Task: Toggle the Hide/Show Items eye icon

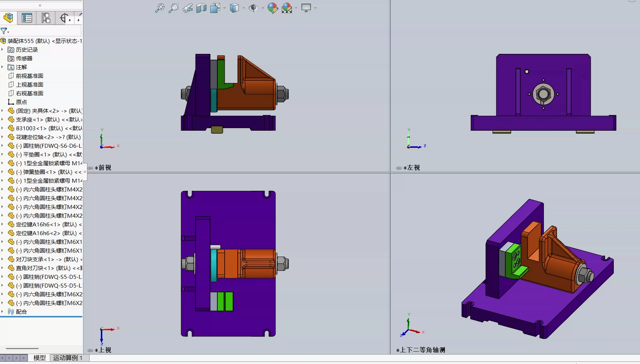Action: [x=253, y=8]
